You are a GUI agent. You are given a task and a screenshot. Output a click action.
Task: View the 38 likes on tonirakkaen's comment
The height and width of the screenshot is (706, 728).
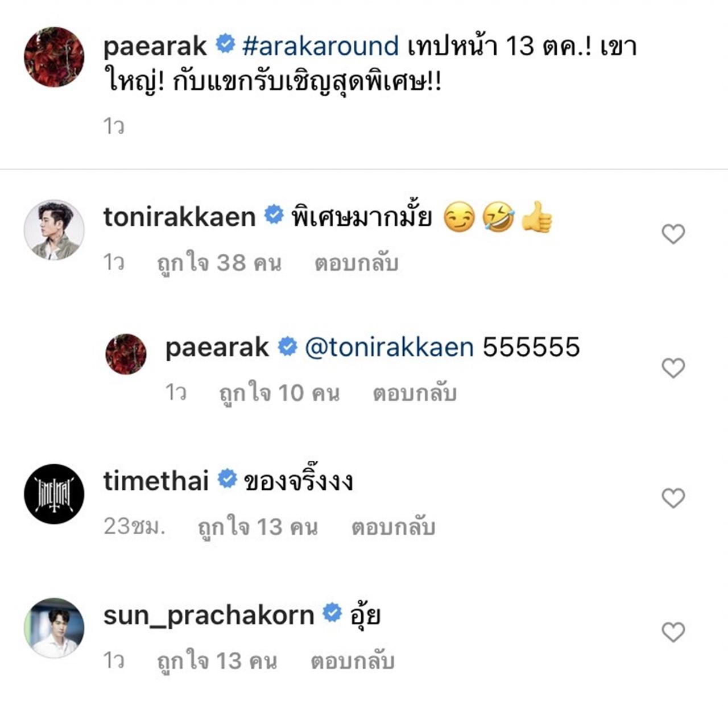coord(219,263)
